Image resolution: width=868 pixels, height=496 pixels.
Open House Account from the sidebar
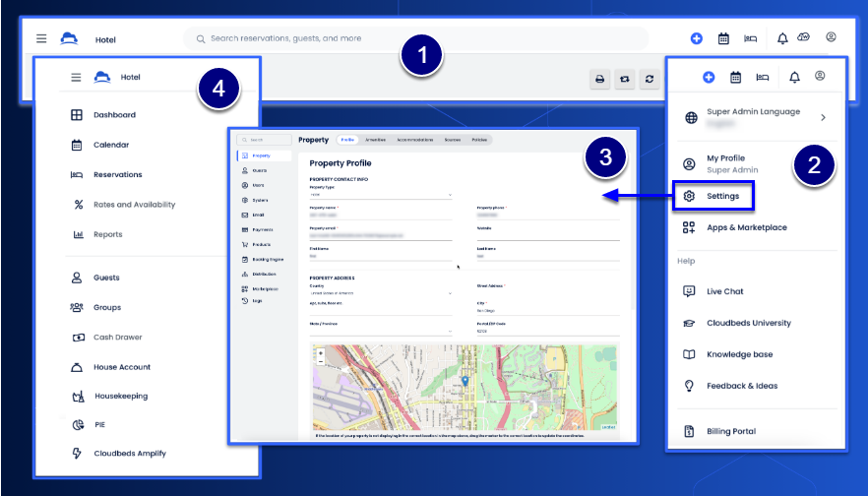(x=121, y=367)
